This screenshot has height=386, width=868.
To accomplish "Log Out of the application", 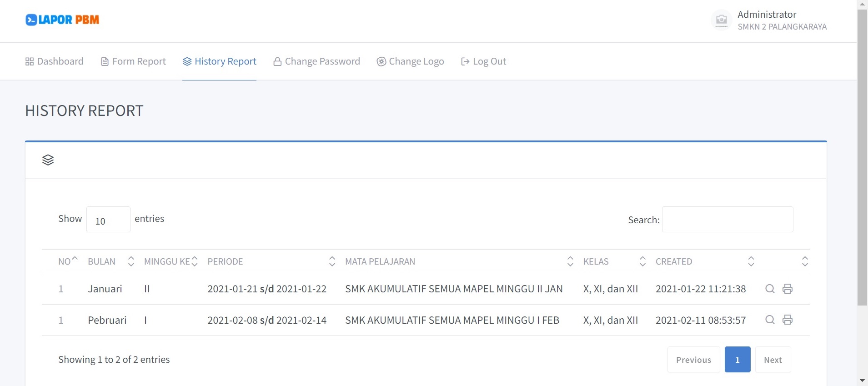I will point(483,61).
